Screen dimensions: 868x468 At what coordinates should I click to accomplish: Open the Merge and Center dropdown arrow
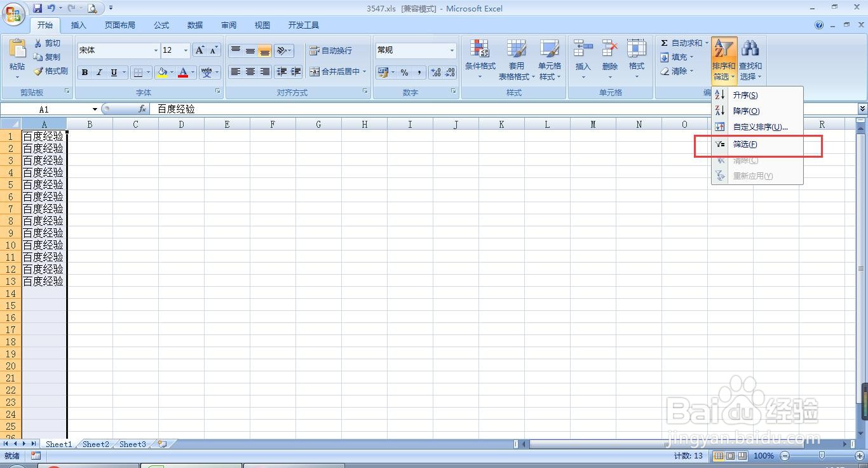[365, 72]
